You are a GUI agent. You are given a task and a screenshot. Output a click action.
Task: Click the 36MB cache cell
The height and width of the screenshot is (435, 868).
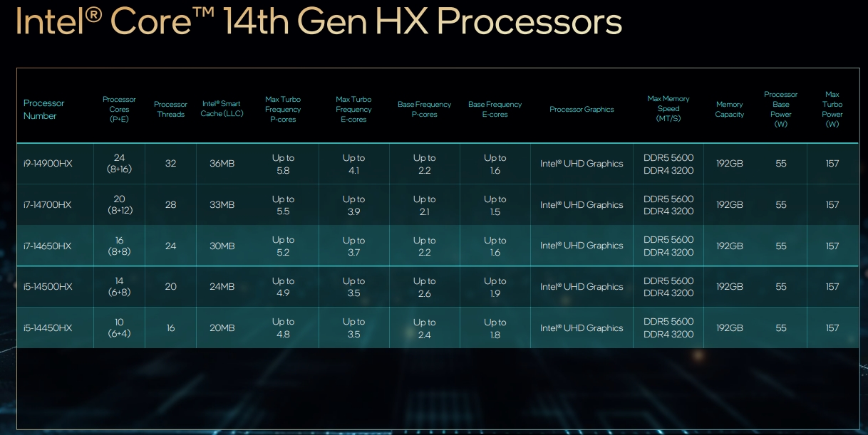[x=222, y=164]
